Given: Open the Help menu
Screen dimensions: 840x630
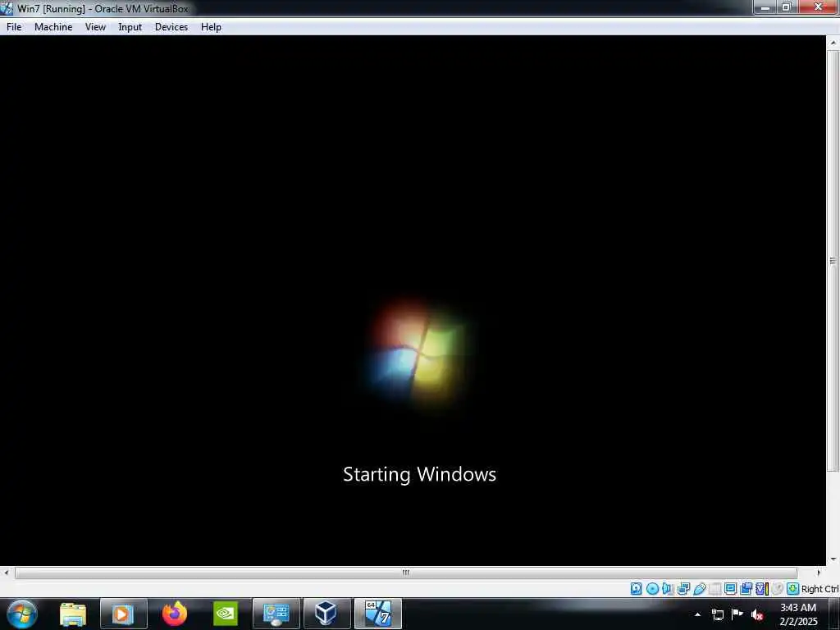Looking at the screenshot, I should 211,27.
